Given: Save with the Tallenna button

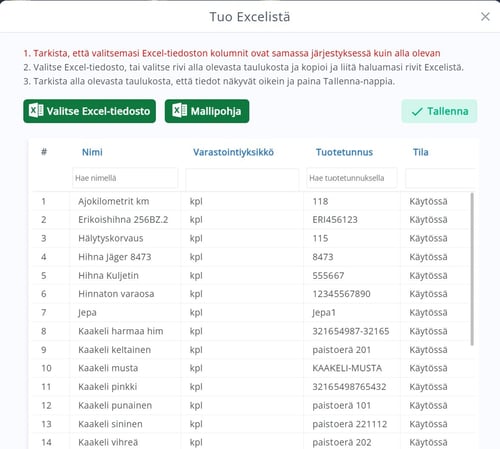Looking at the screenshot, I should click(x=439, y=111).
